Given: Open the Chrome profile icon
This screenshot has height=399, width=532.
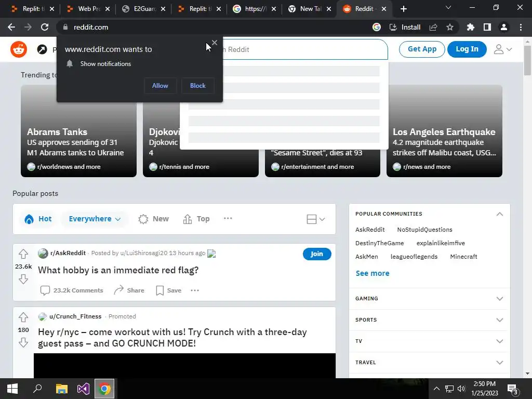Looking at the screenshot, I should pyautogui.click(x=504, y=27).
